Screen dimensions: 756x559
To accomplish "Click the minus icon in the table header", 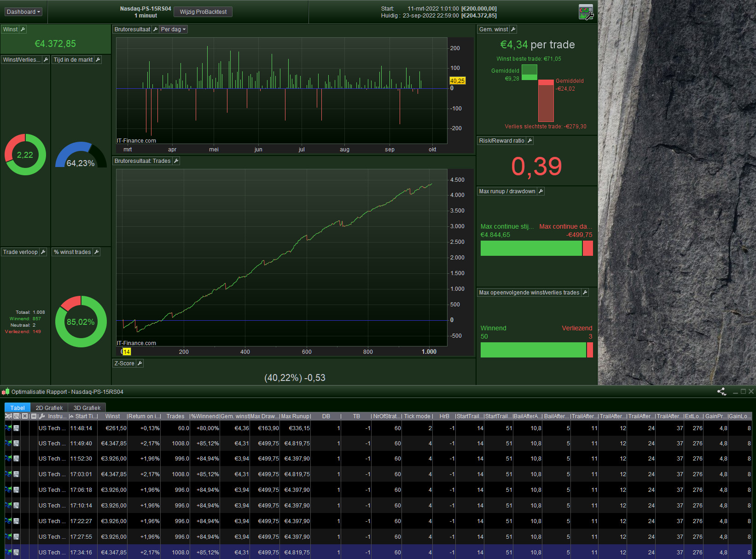I will click(34, 416).
